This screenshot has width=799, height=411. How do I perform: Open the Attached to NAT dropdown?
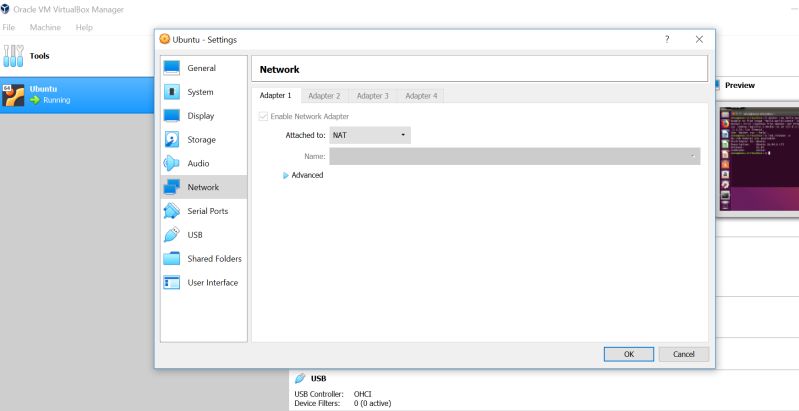370,135
